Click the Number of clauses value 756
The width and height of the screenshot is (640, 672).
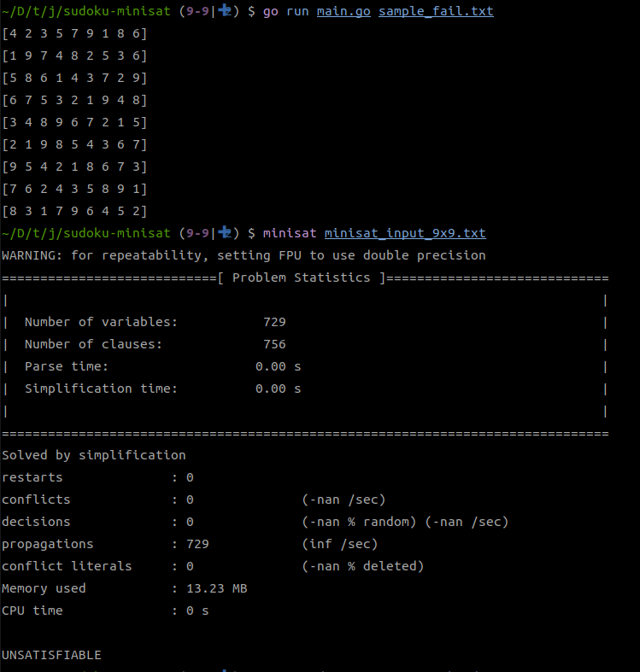pyautogui.click(x=274, y=344)
